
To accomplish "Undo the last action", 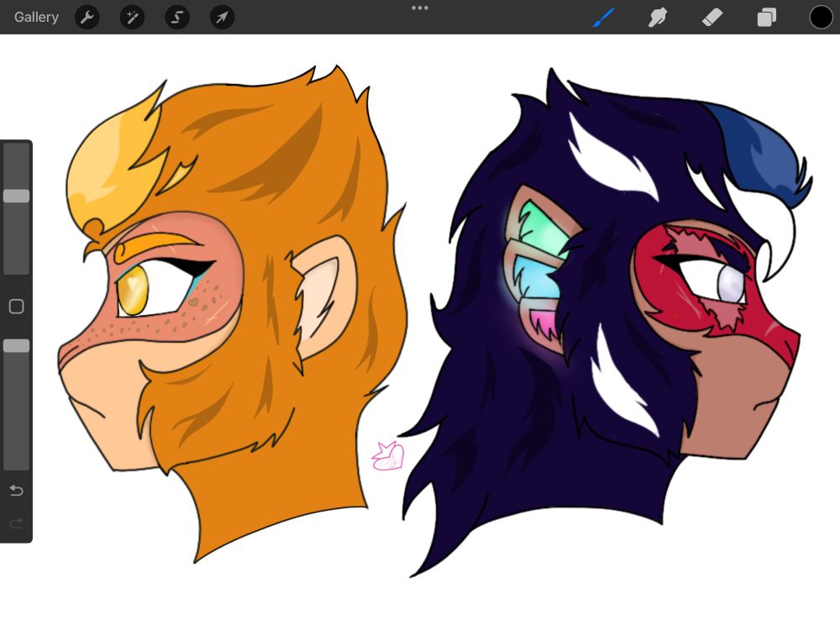I will point(16,491).
